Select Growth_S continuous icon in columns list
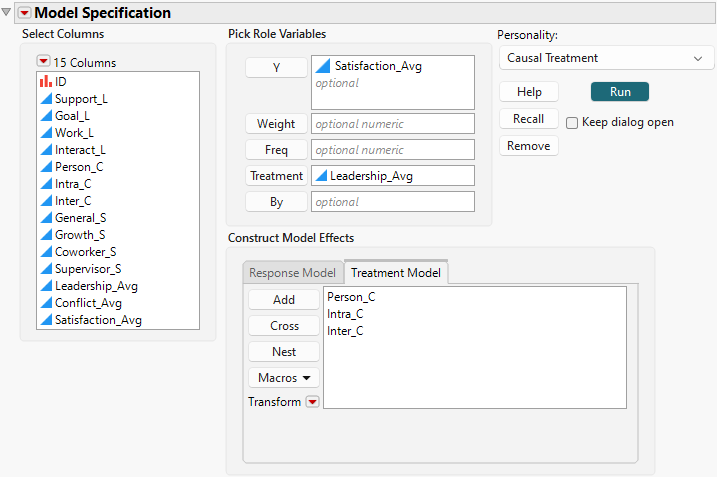The height and width of the screenshot is (477, 717). 46,234
